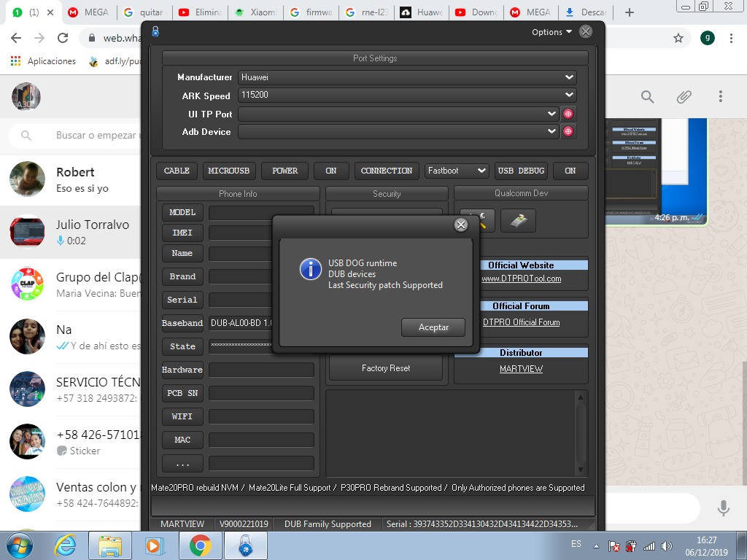The height and width of the screenshot is (560, 747).
Task: Open the Ventas colon chat
Action: [x=71, y=494]
